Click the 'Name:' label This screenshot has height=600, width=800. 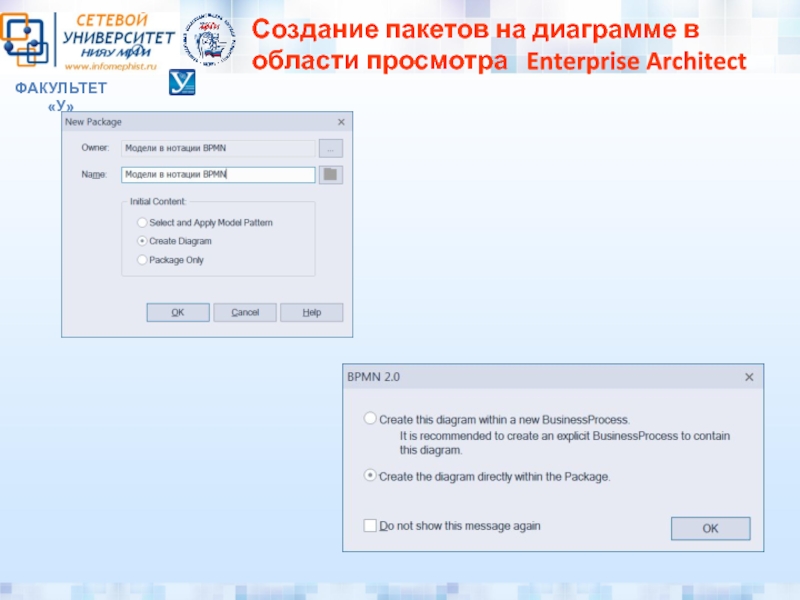coord(94,174)
